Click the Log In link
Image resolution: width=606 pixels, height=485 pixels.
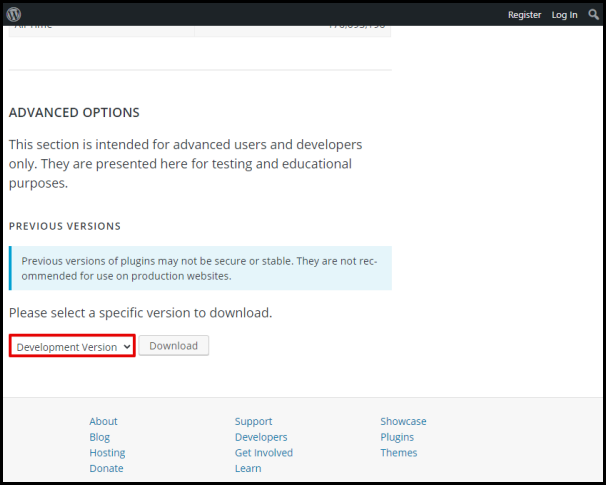(x=564, y=15)
